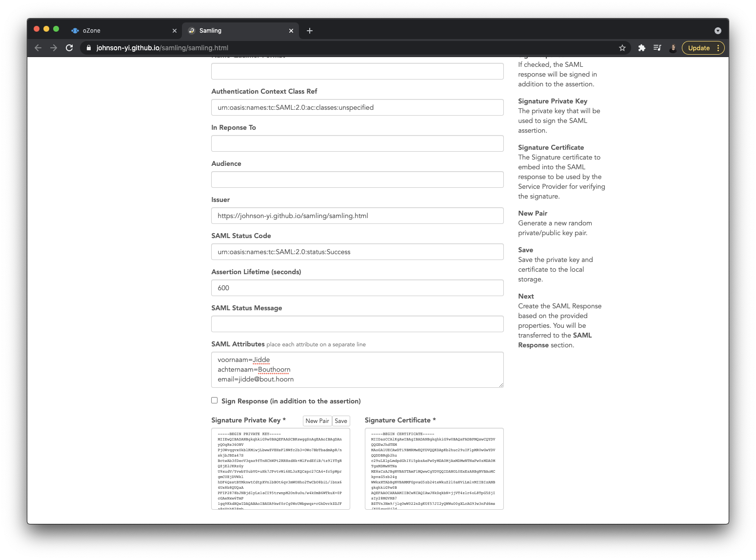Open a new tab with plus icon
This screenshot has height=560, width=756.
pos(310,30)
